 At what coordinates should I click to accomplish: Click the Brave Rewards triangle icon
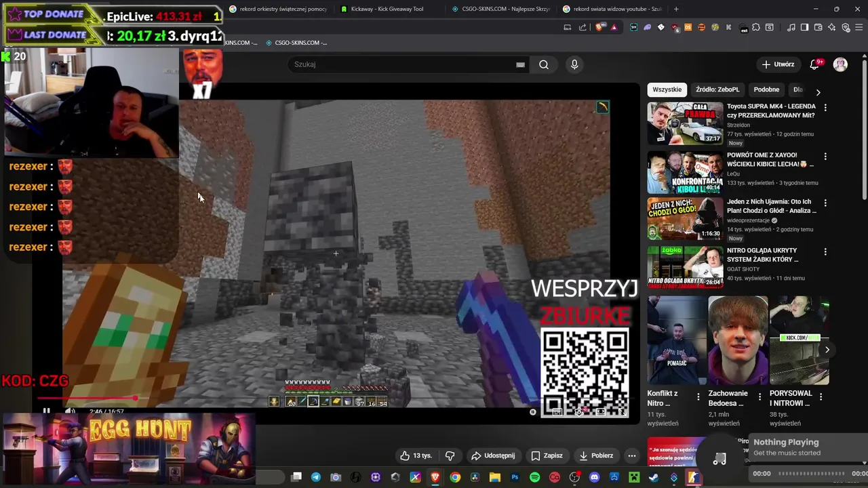[614, 27]
